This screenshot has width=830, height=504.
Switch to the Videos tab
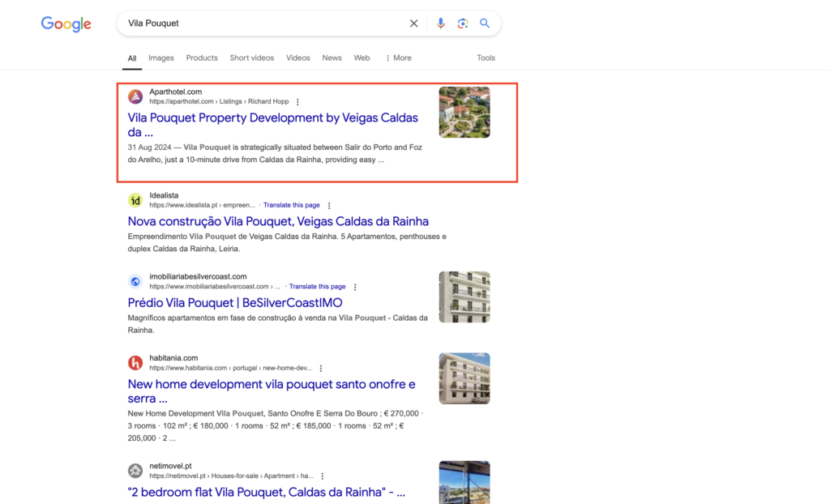tap(298, 58)
